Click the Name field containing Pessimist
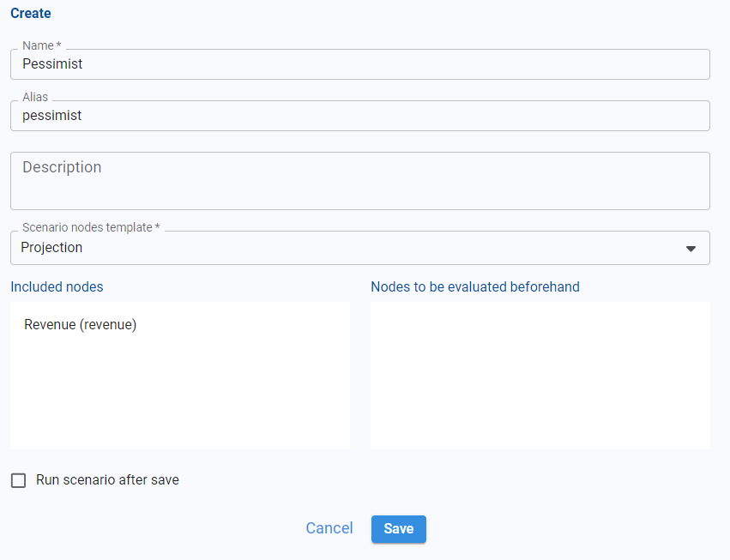The height and width of the screenshot is (560, 730). [359, 64]
